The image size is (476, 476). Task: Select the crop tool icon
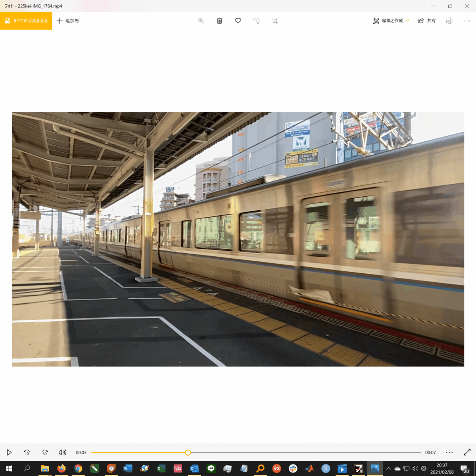tap(275, 21)
